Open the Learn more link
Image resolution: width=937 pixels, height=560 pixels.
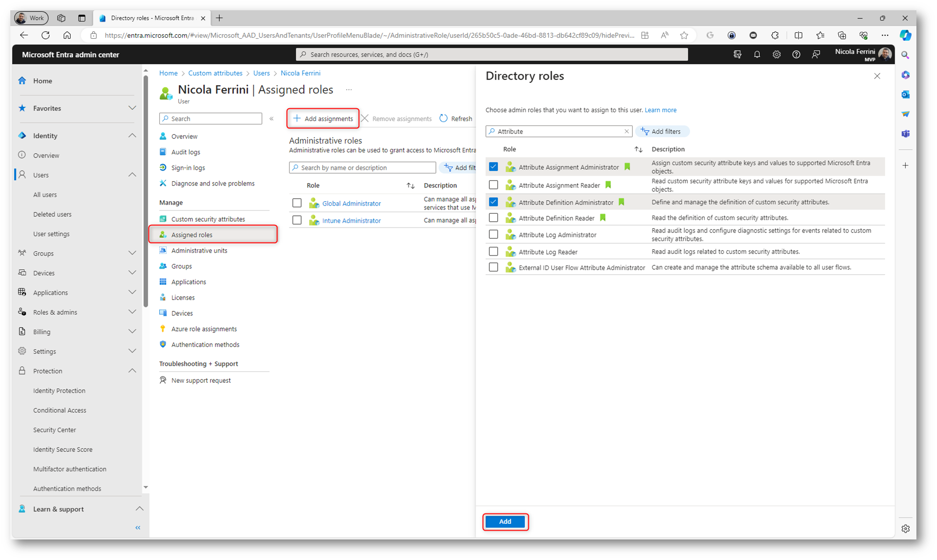click(660, 110)
